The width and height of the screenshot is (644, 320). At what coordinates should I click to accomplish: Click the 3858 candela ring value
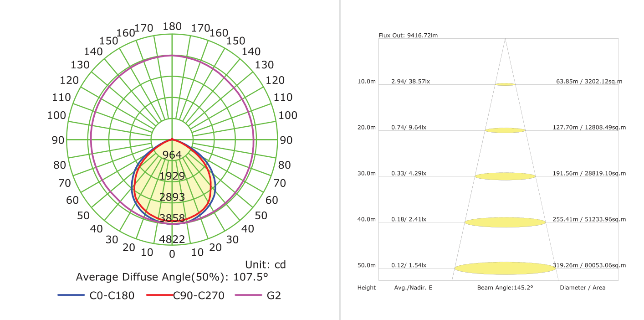(x=172, y=218)
